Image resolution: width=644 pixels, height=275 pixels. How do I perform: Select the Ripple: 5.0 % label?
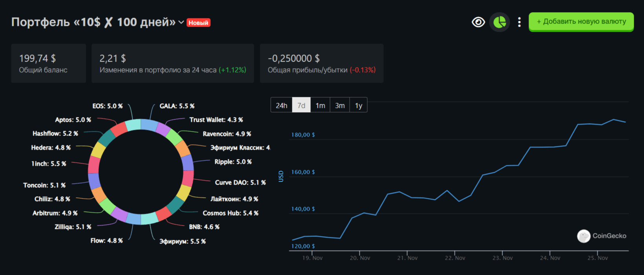coord(233,162)
